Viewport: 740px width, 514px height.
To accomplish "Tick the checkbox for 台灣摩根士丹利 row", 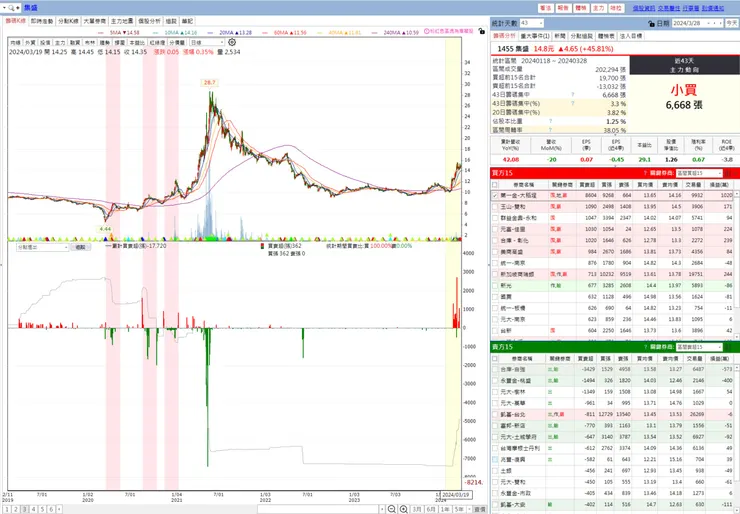I will pos(495,448).
